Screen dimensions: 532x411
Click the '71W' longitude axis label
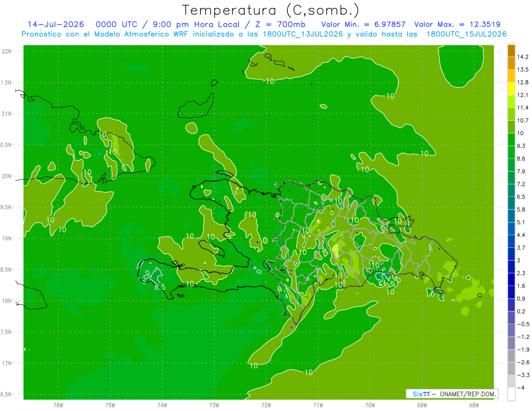point(318,405)
